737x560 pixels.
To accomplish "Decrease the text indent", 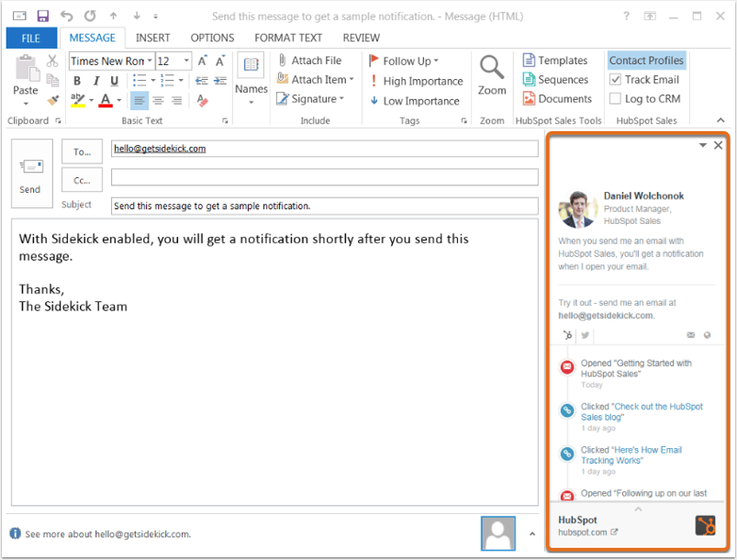I will 202,81.
